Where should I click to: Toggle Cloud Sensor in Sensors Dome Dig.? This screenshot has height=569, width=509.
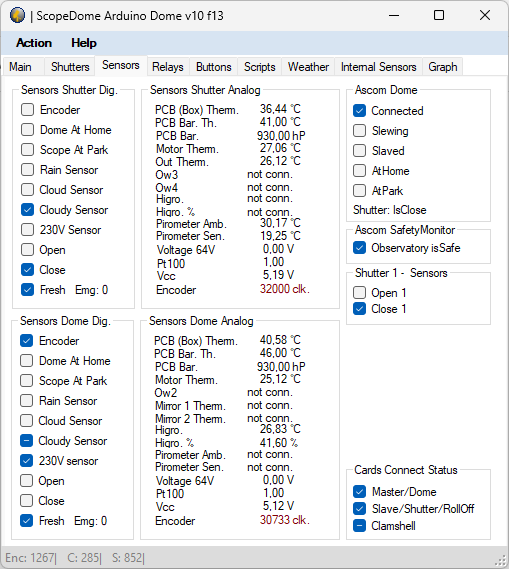click(26, 421)
